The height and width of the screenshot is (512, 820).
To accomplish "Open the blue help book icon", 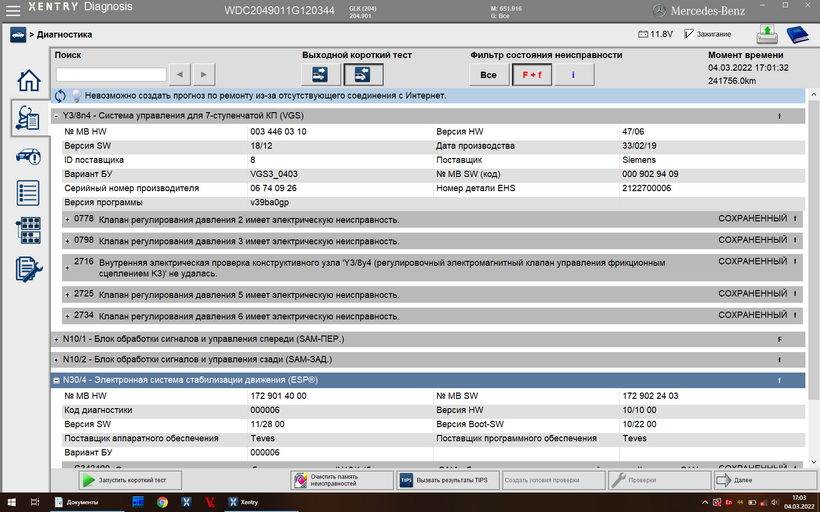I will [798, 35].
